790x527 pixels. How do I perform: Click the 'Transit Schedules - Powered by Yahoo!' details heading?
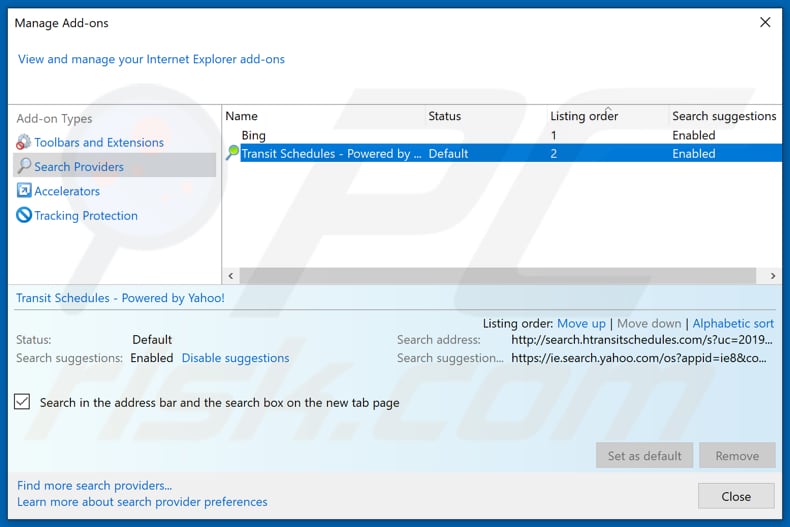[120, 298]
